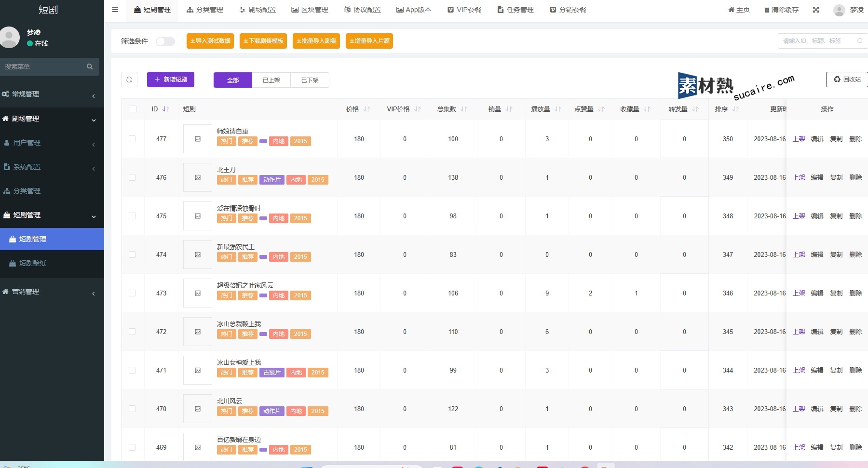Expand the 营销管理 sidebar menu
The height and width of the screenshot is (468, 868).
[x=52, y=292]
